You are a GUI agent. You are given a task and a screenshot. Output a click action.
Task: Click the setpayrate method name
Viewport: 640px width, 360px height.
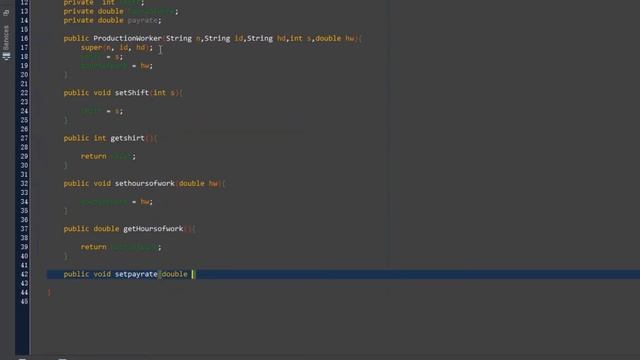pyautogui.click(x=136, y=274)
